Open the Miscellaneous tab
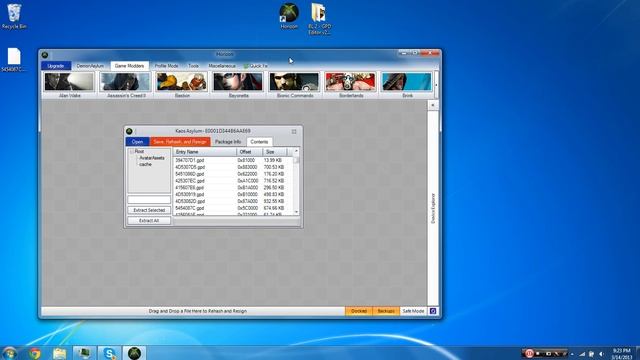Screen dimensions: 640x360 [222, 66]
